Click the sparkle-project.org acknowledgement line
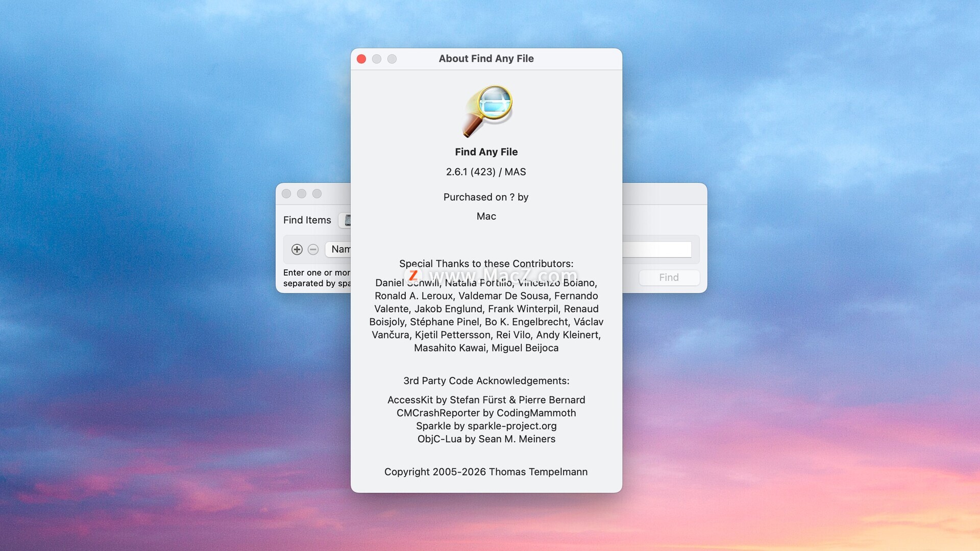Image resolution: width=980 pixels, height=551 pixels. (x=486, y=426)
